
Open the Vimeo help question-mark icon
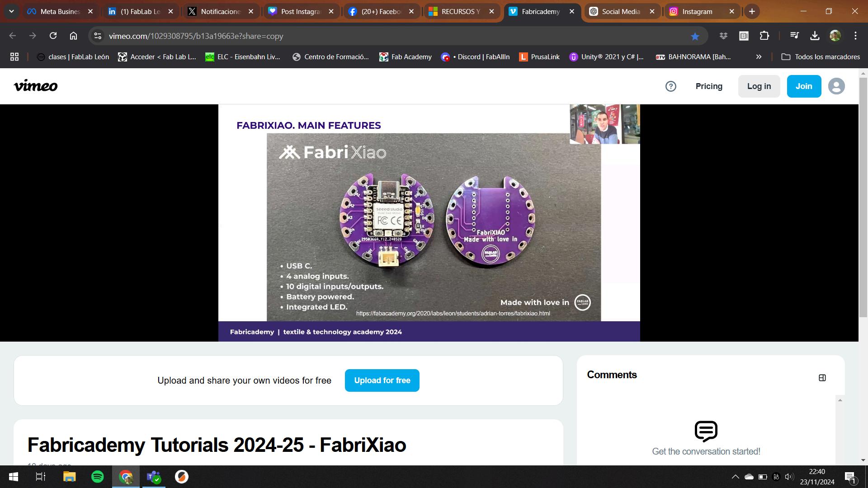tap(670, 86)
